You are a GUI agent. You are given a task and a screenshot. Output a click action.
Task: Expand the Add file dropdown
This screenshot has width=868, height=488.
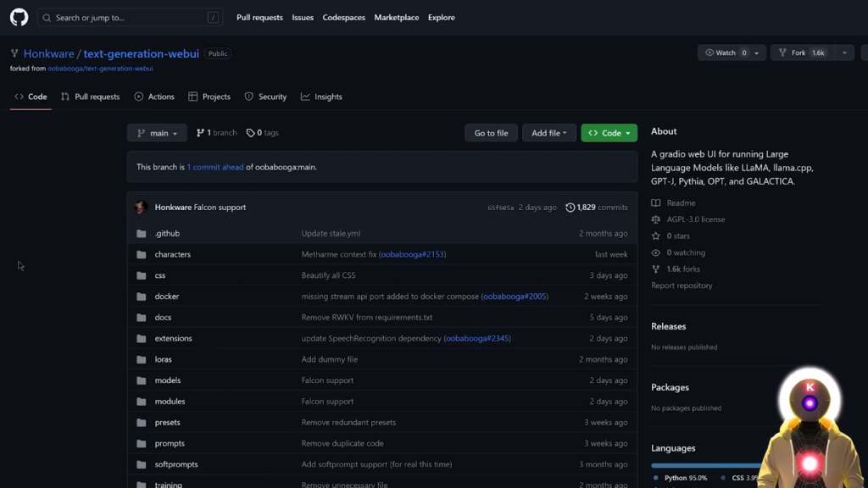[x=549, y=133]
